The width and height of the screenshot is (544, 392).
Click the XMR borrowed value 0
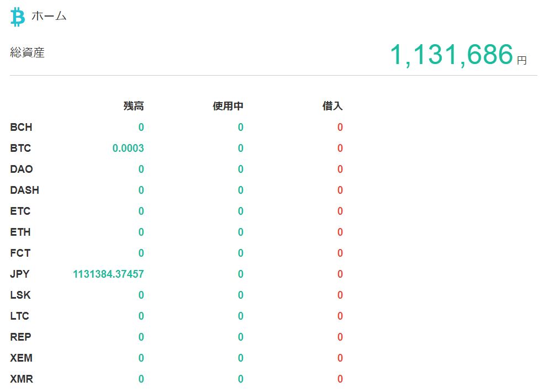click(x=340, y=379)
